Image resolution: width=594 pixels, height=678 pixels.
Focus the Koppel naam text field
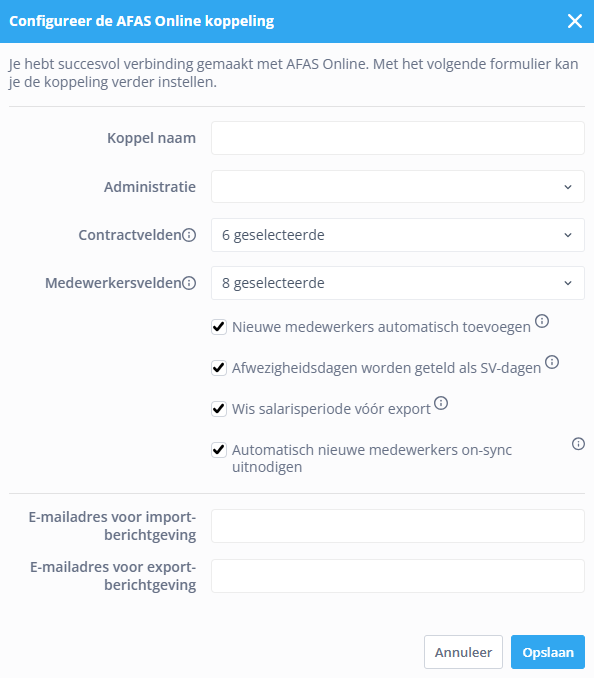[x=398, y=138]
